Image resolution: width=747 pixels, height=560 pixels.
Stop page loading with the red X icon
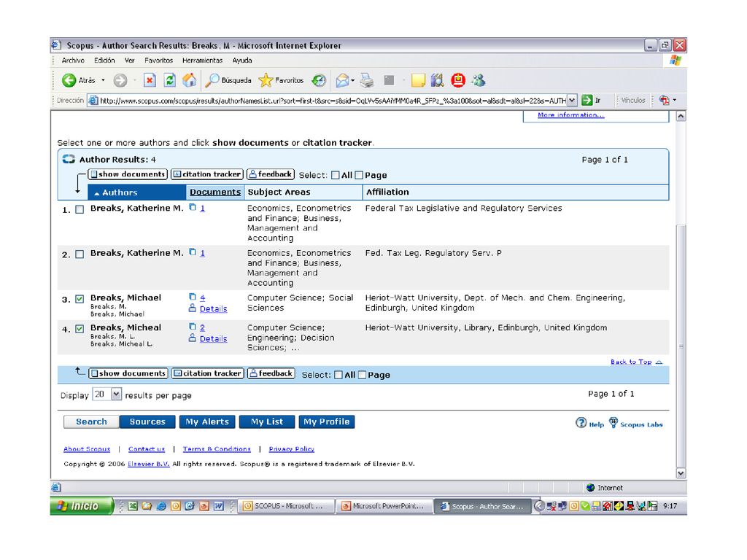150,80
